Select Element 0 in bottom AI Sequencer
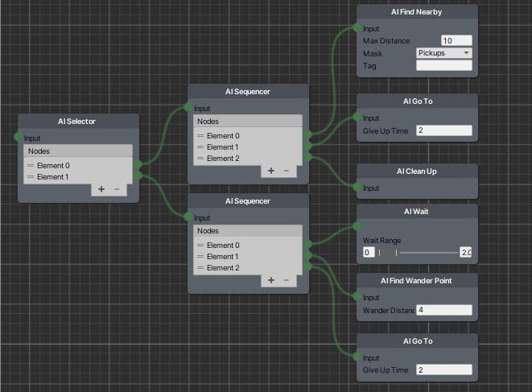The image size is (532, 392). [248, 245]
